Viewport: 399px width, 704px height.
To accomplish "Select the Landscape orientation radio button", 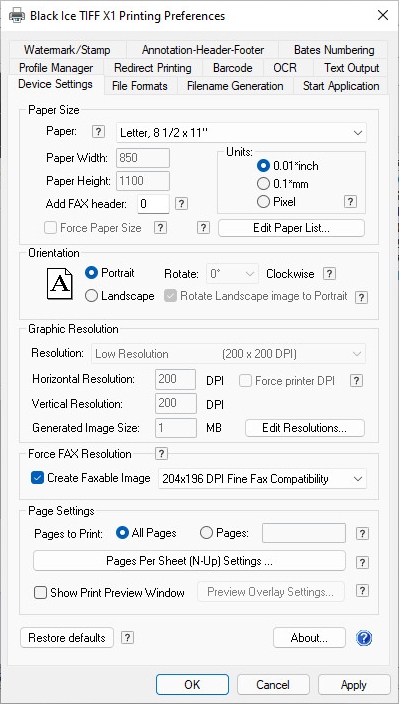I will [91, 296].
